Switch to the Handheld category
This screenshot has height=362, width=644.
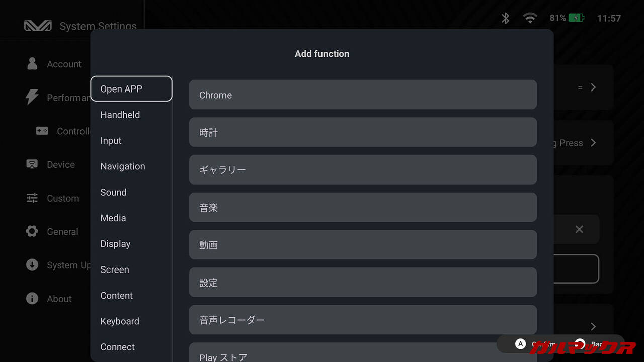pos(120,115)
